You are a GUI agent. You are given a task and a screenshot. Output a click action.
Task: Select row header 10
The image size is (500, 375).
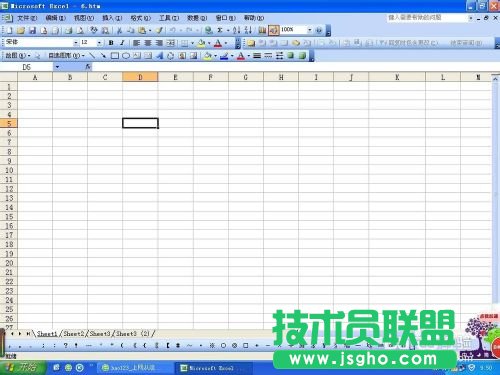tap(9, 170)
